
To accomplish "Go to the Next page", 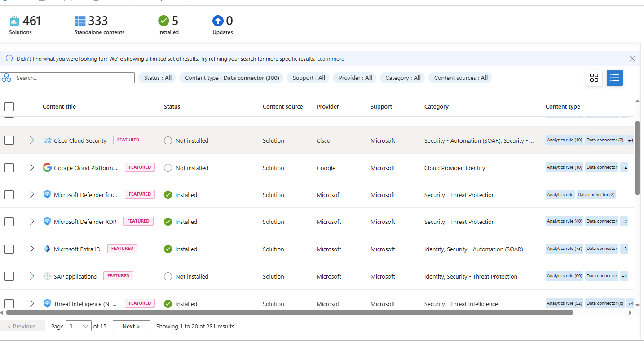I will (x=131, y=326).
